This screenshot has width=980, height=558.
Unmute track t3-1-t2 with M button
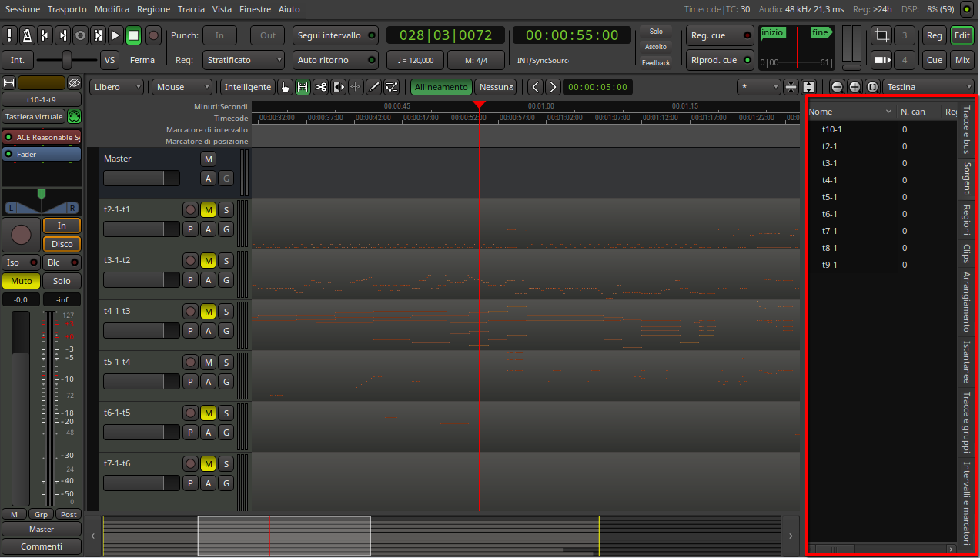pos(208,261)
